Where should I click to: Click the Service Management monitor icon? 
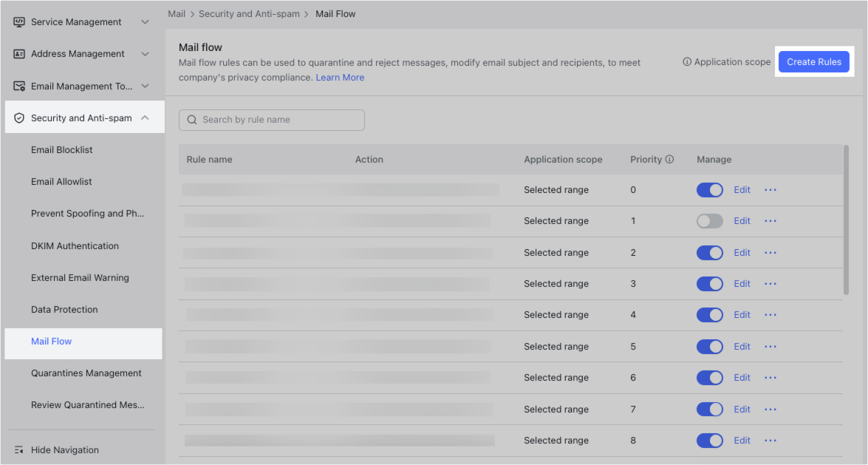pyautogui.click(x=18, y=22)
